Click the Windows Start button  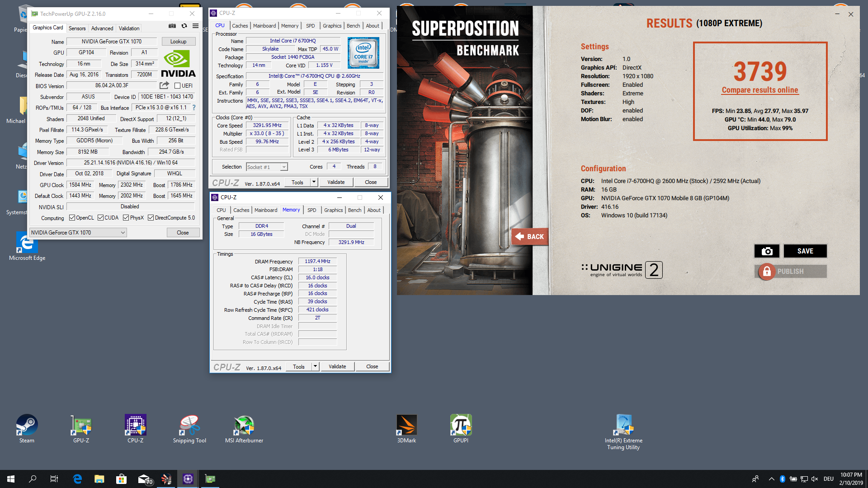tap(11, 479)
